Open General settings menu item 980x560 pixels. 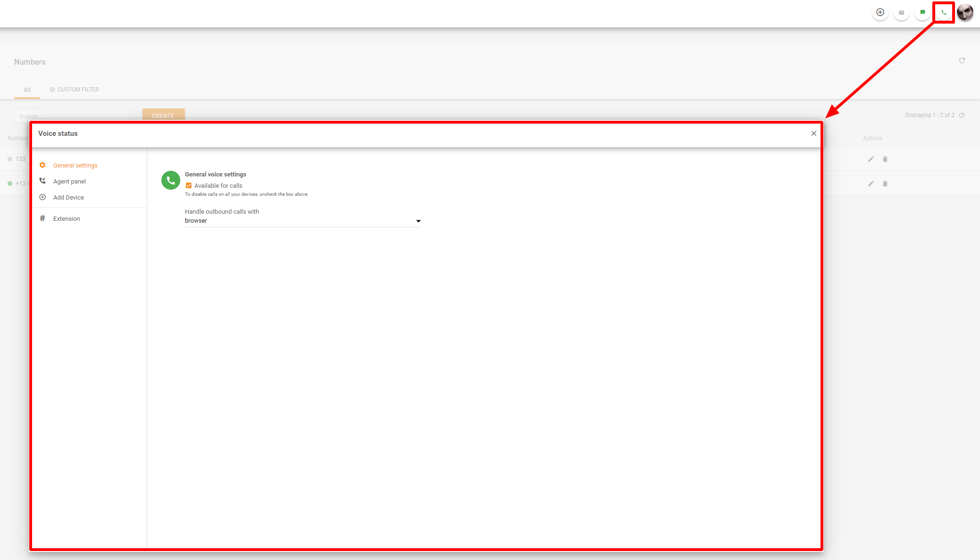75,166
